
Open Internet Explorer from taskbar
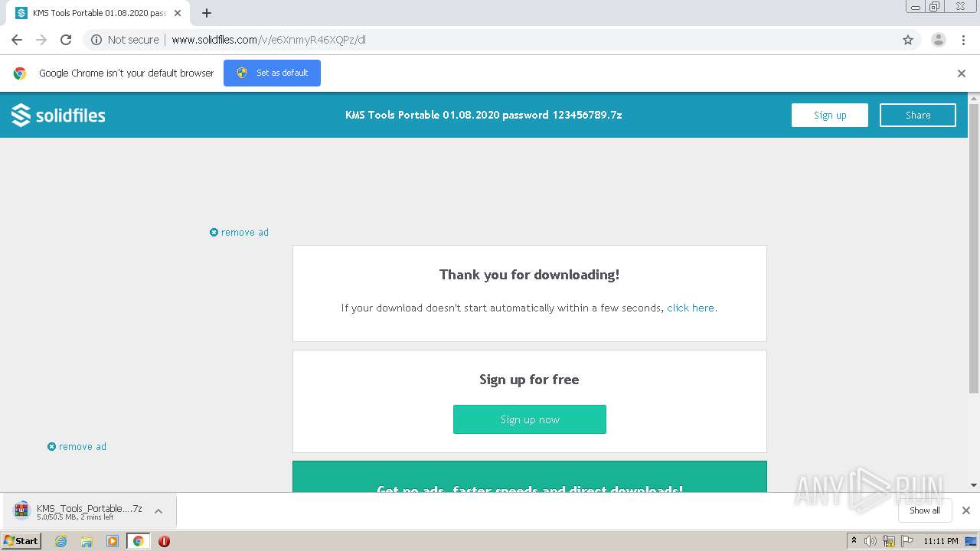[61, 541]
